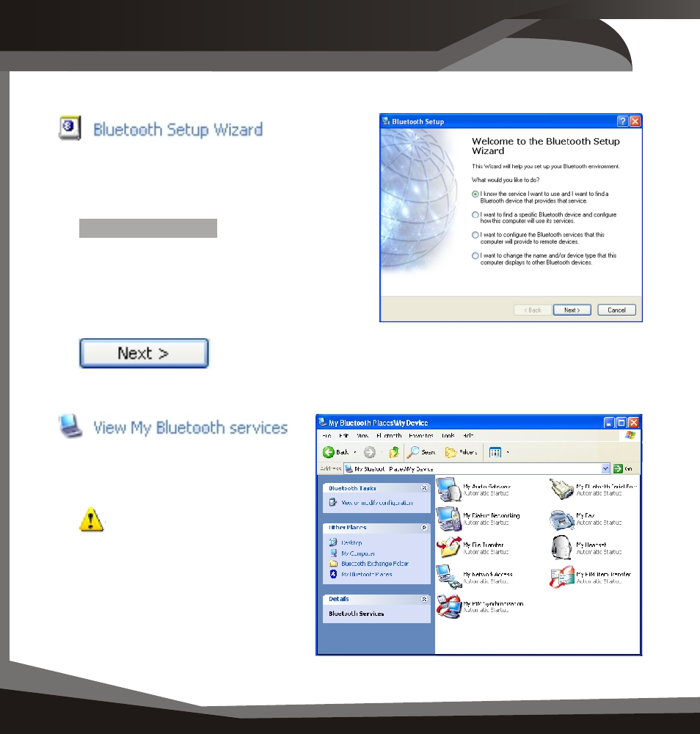Click the Up folder toolbar icon
Screen dimensions: 700x734
395,451
